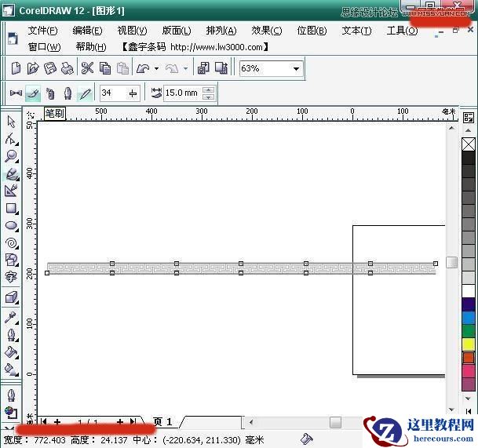
Task: Click the Open file icon
Action: 33,68
